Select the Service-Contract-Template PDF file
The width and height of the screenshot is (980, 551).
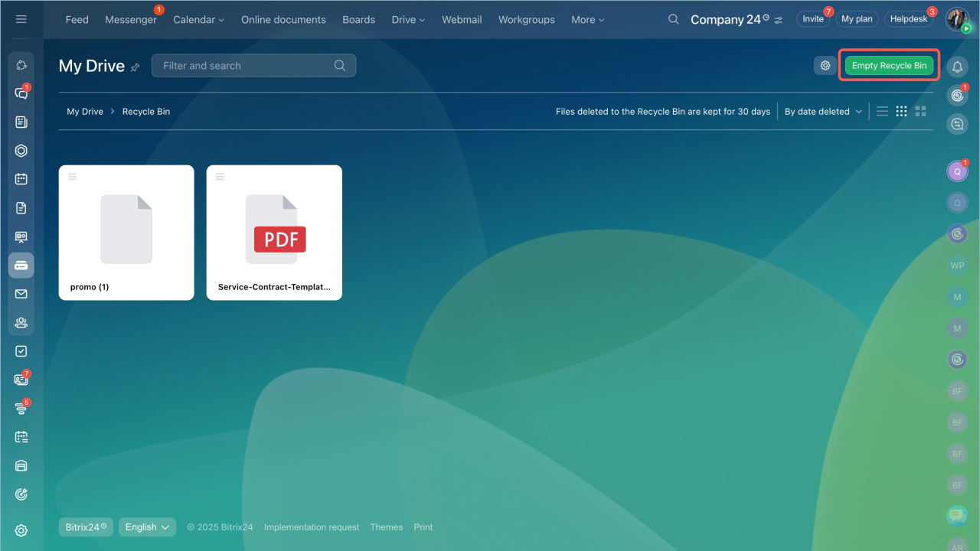tap(274, 233)
